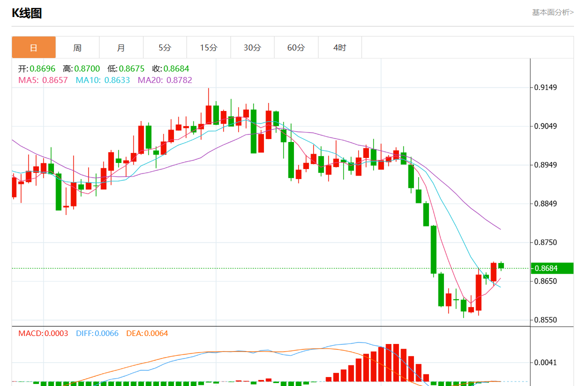Click the DIFF:0.0066 indicator label
The width and height of the screenshot is (588, 386).
[x=97, y=333]
